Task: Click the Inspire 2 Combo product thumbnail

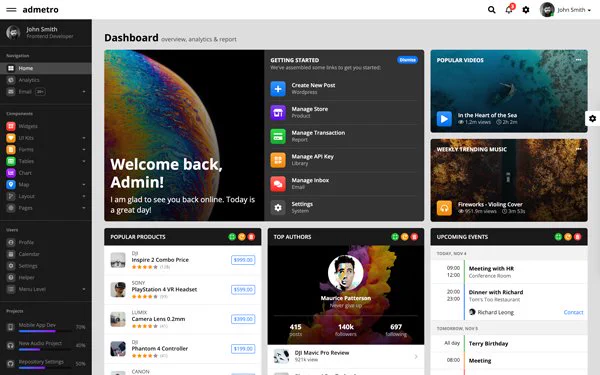Action: pos(118,260)
